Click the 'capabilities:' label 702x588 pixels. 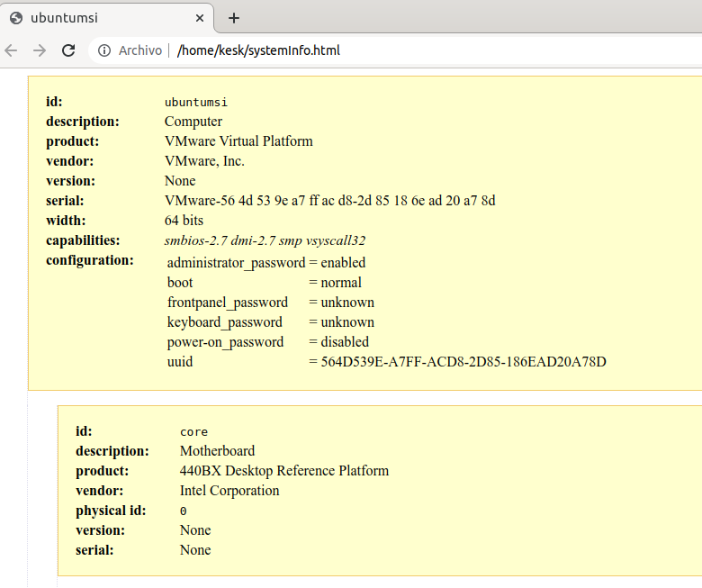coord(83,240)
